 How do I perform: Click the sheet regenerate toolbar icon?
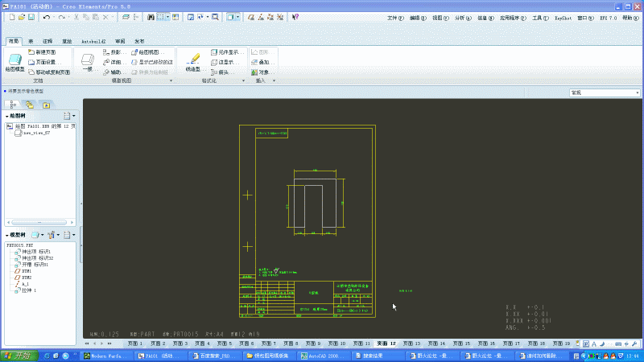point(126,17)
